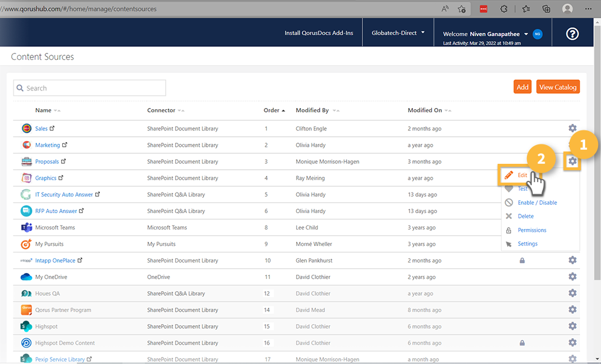Open Install QorusDocs Add-Ins link
This screenshot has width=601, height=364.
[318, 33]
